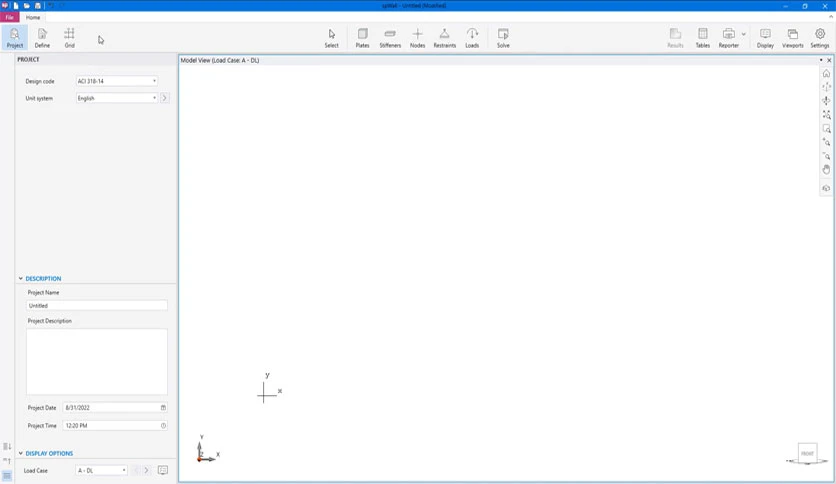Choose the Nodes tool
Screen dimensions: 836x484
(x=417, y=38)
